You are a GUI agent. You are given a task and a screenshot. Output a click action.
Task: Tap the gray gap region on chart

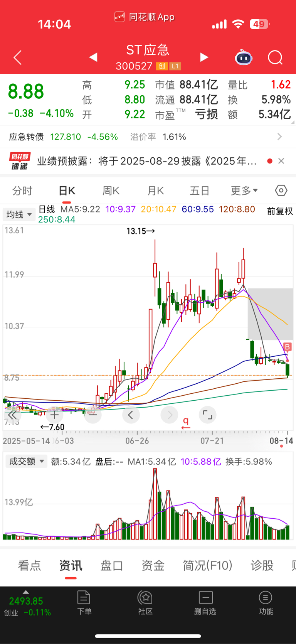coord(270,314)
